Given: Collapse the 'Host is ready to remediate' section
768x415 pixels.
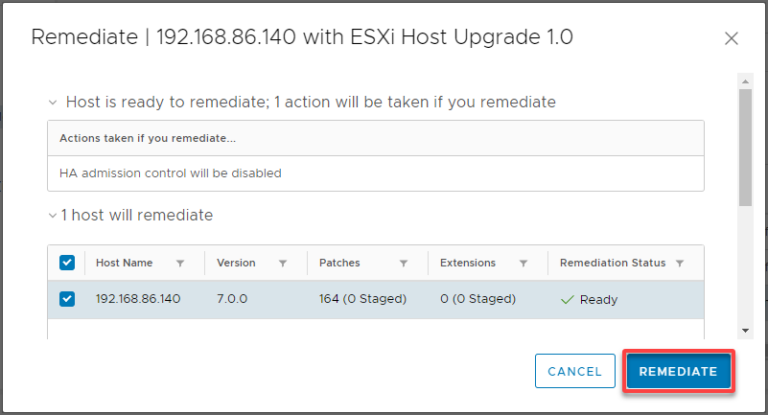Looking at the screenshot, I should [53, 102].
